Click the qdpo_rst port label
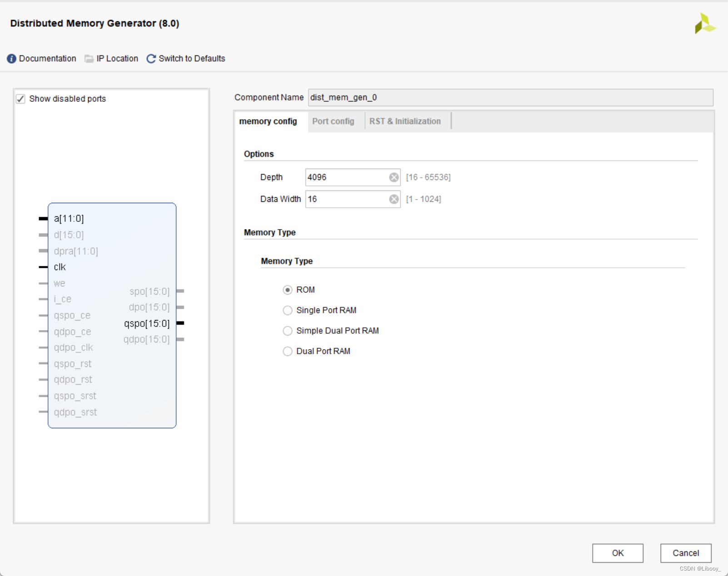This screenshot has height=576, width=728. 73,380
